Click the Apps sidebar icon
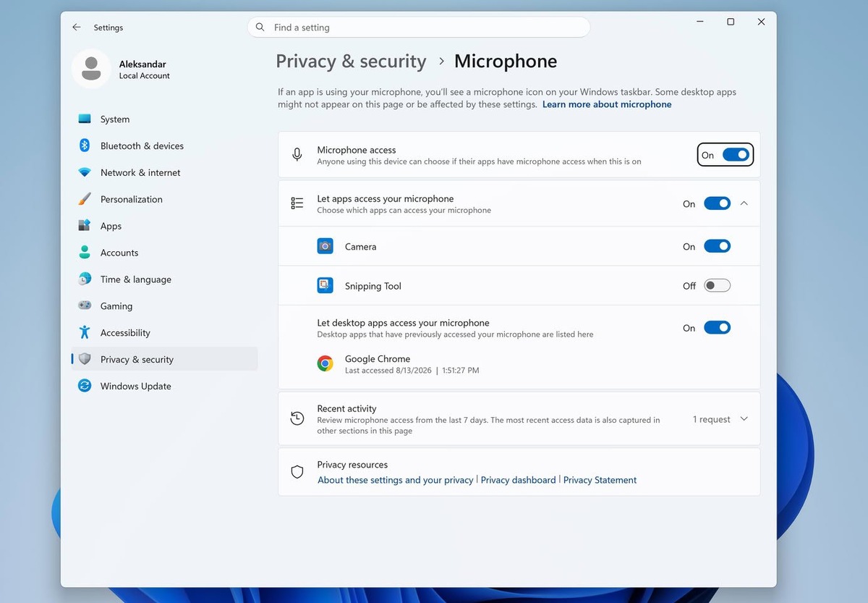 tap(85, 226)
